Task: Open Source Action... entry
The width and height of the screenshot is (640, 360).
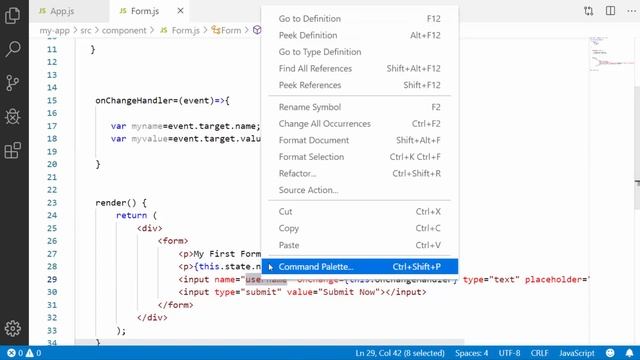Action: [x=360, y=190]
